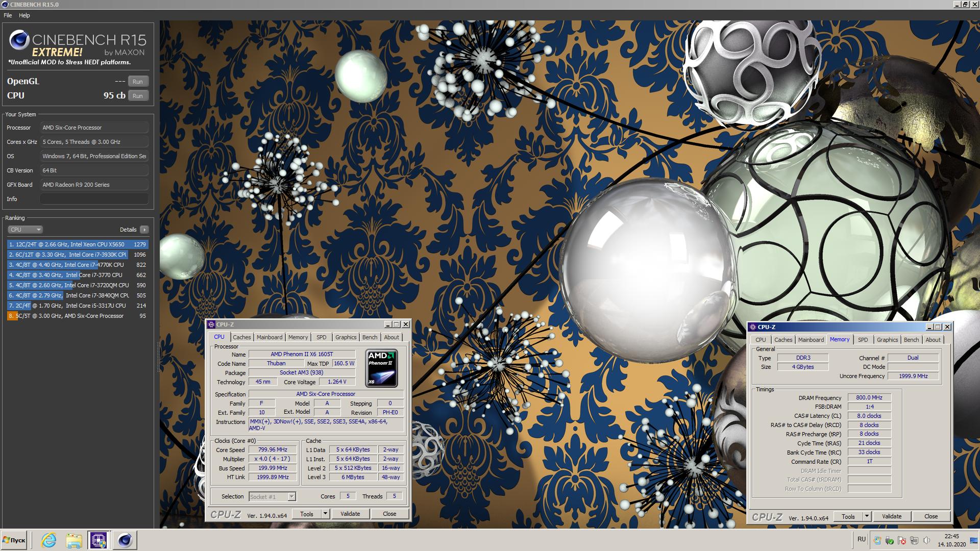Click the volume speaker tray icon
This screenshot has width=980, height=551.
tap(926, 540)
